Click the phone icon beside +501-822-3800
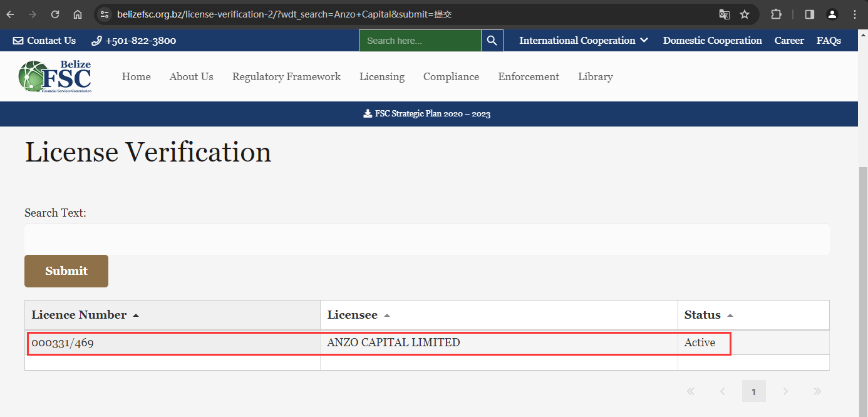Viewport: 868px width, 417px height. tap(96, 41)
